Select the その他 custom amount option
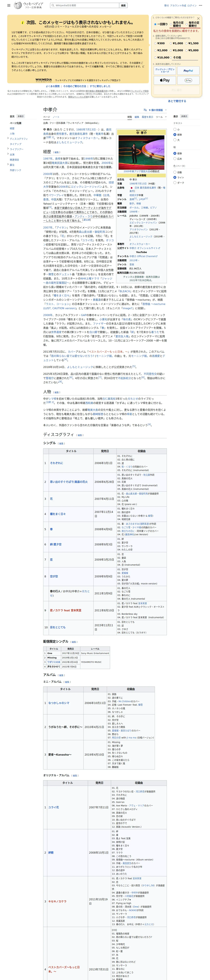This screenshot has width=210, height=980. click(x=171, y=57)
